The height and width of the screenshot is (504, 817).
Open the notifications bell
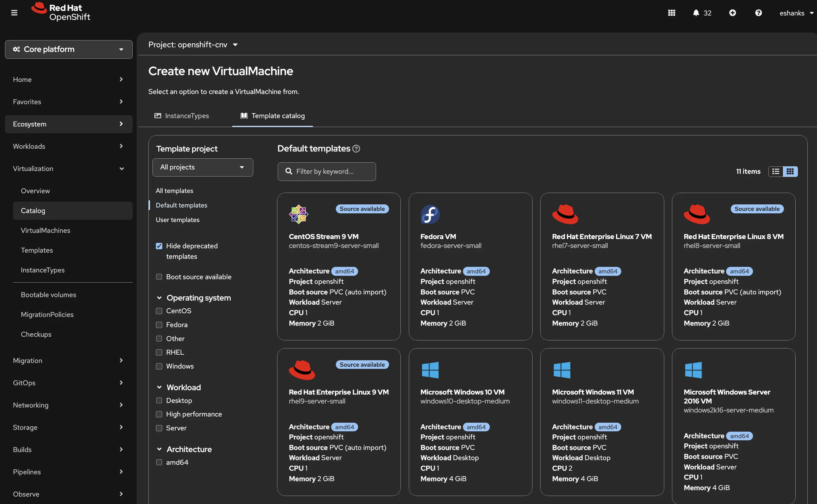pos(696,13)
